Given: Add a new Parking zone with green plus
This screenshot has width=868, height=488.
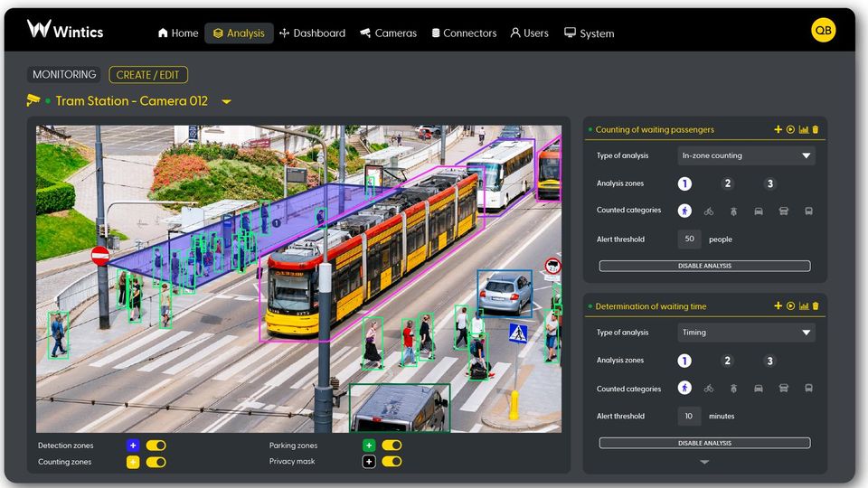Looking at the screenshot, I should click(x=369, y=446).
